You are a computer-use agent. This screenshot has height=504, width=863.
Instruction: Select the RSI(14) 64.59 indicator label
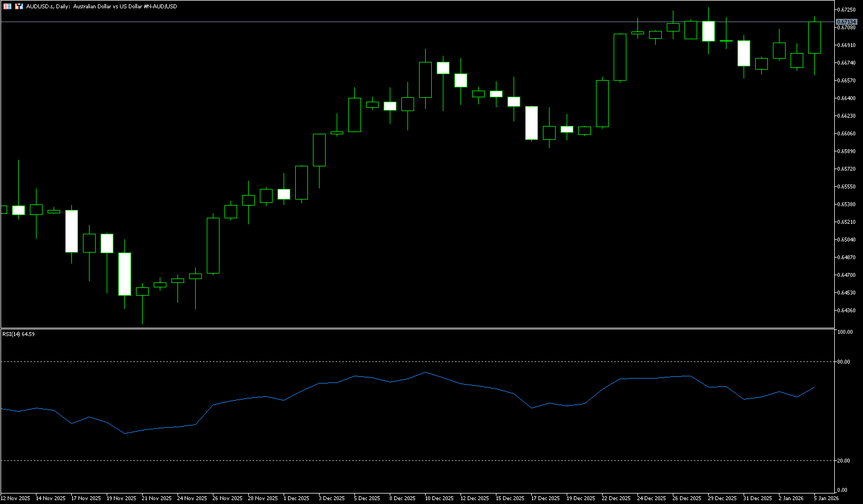(x=18, y=334)
